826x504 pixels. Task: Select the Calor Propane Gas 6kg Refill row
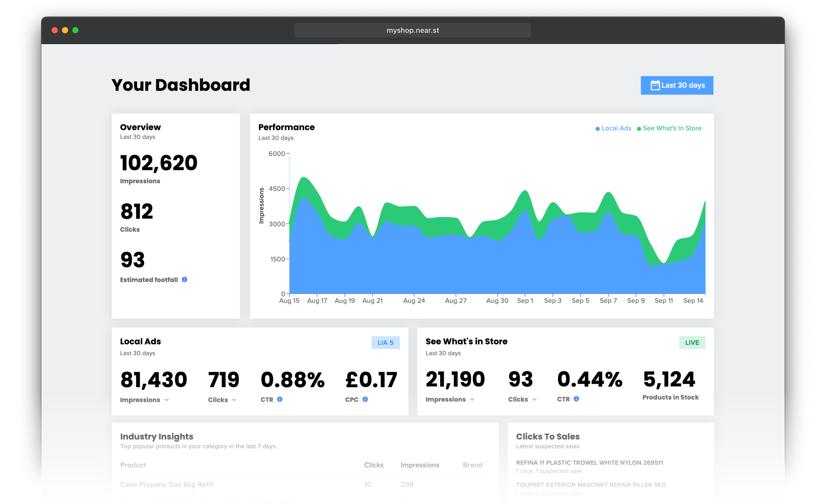[305, 484]
